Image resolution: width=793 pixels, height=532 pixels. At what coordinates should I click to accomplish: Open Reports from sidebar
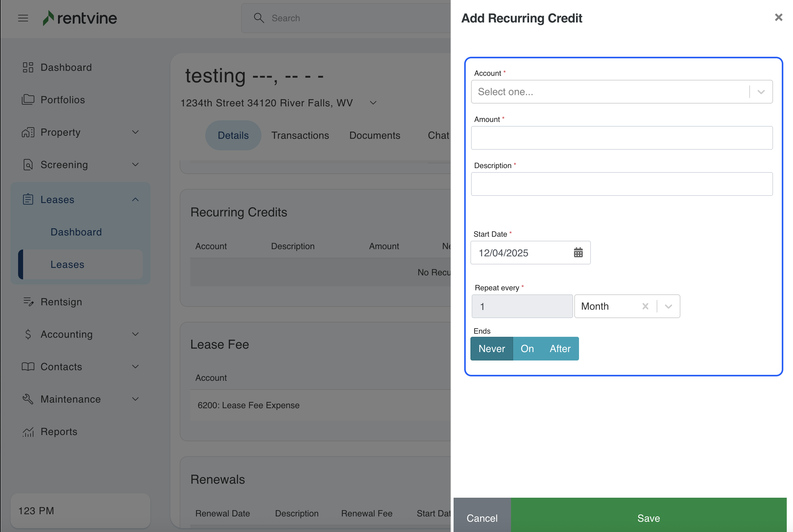point(59,431)
